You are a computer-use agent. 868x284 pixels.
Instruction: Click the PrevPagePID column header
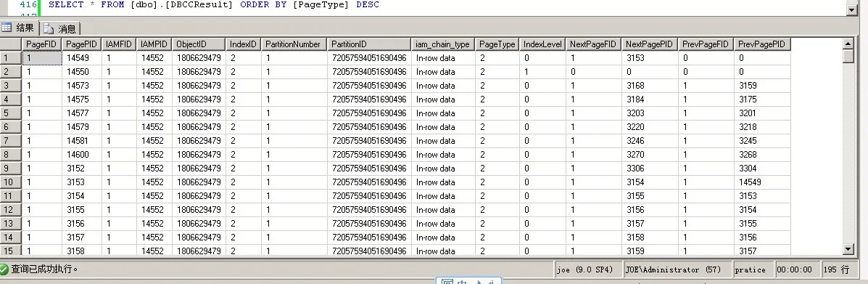click(762, 44)
